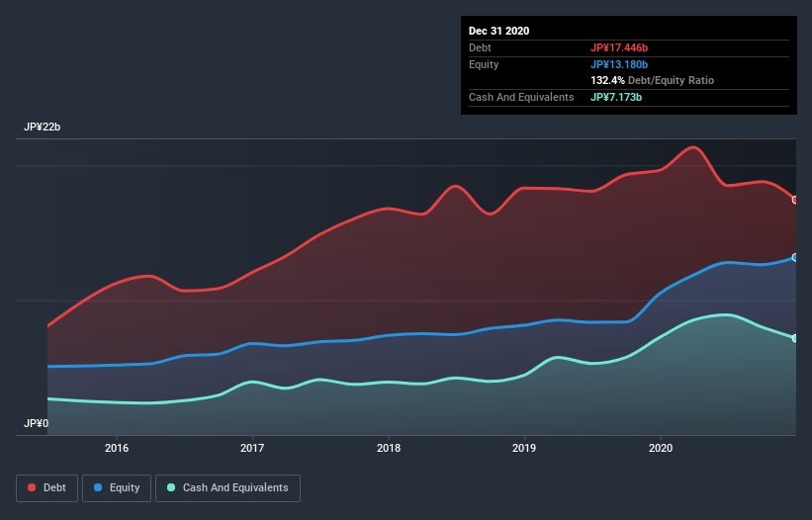
Task: Click the teal Cash And Equivalents dot
Action: 171,487
